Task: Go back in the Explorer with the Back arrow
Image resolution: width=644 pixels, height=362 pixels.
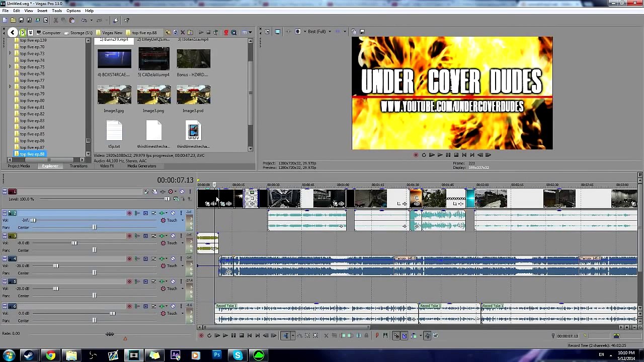Action: [13, 33]
